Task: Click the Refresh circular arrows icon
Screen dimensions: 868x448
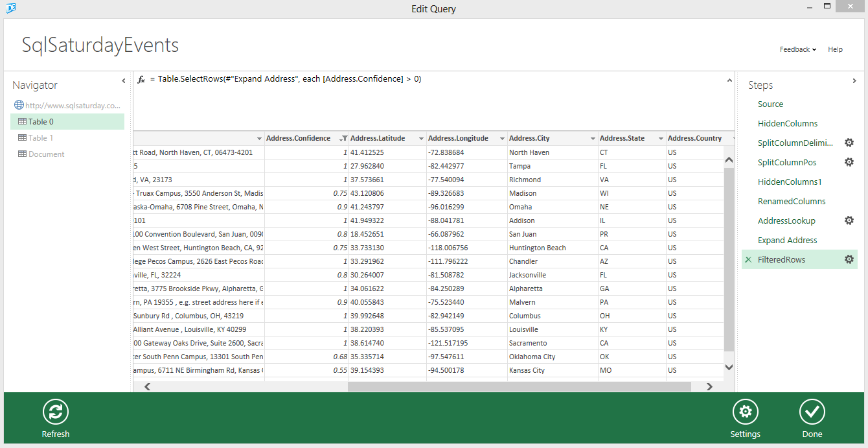Action: point(56,412)
